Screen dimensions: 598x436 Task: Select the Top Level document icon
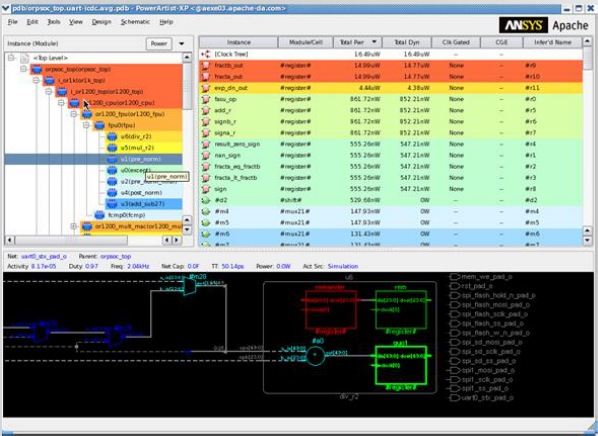[x=24, y=58]
